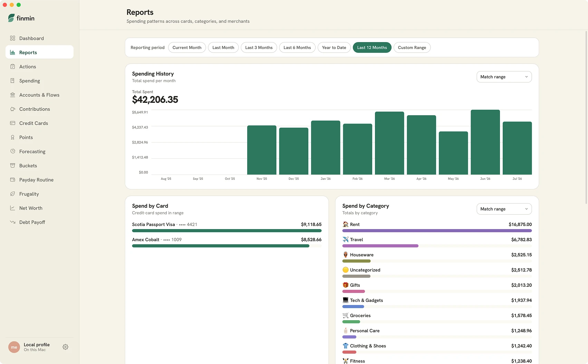
Task: Open Accounts & Flows section
Action: (x=39, y=95)
